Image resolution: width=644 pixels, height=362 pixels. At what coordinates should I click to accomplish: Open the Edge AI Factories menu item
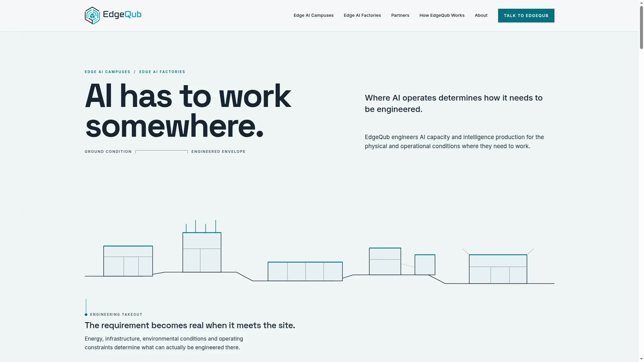362,15
